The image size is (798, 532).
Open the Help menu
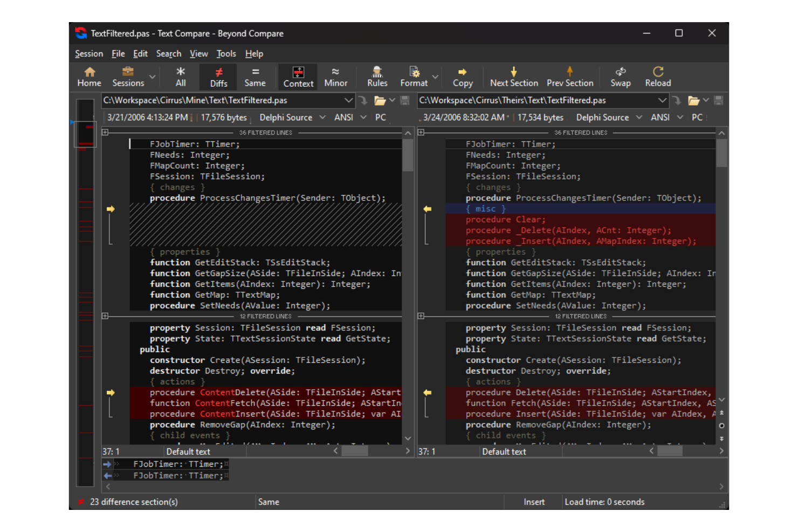click(254, 53)
